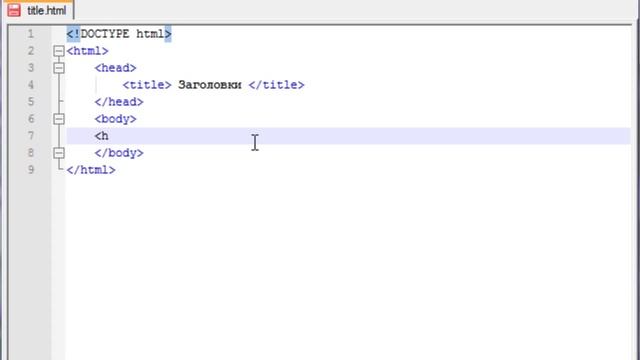This screenshot has height=360, width=640.
Task: Click the opening <head> tag
Action: tap(116, 68)
